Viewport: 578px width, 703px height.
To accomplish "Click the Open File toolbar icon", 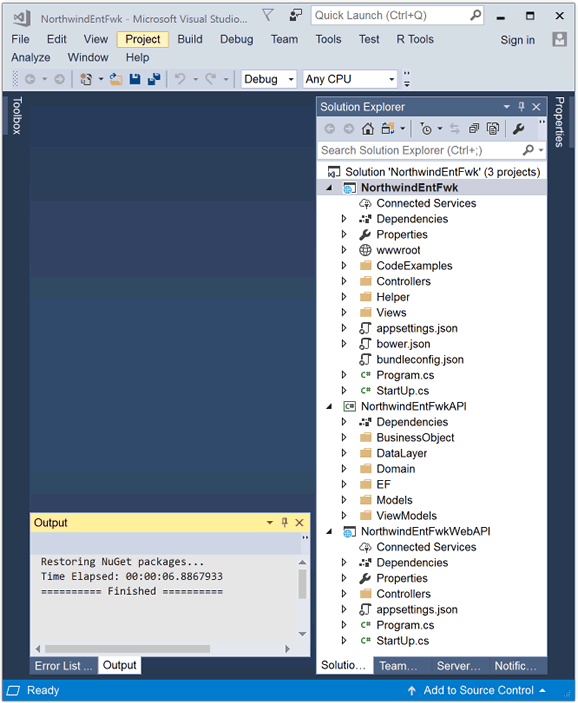I will (116, 79).
